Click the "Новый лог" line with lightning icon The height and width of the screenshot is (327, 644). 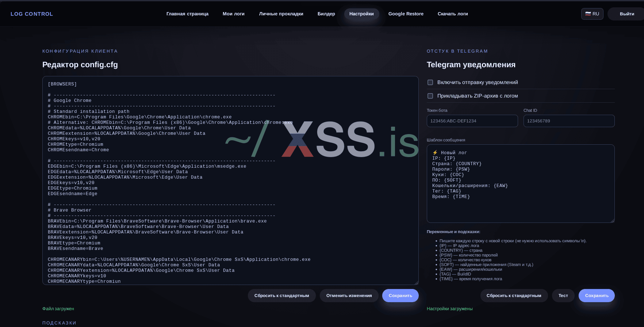click(450, 153)
